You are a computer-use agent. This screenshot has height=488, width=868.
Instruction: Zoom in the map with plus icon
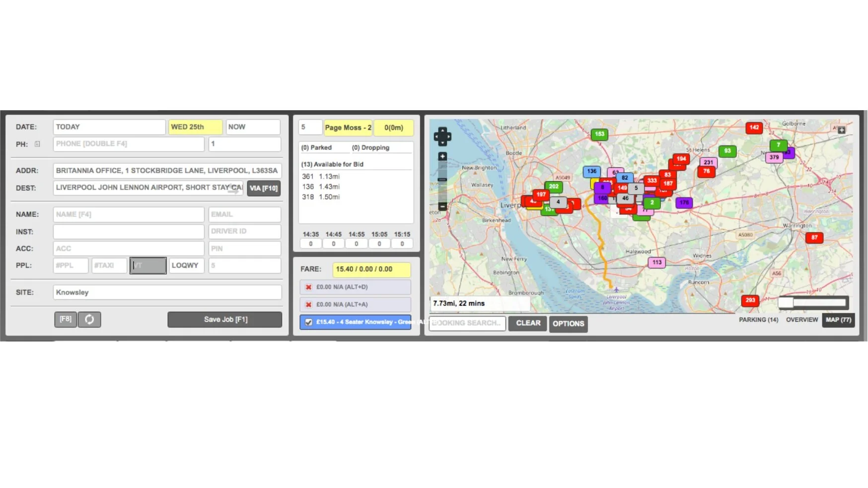point(442,156)
